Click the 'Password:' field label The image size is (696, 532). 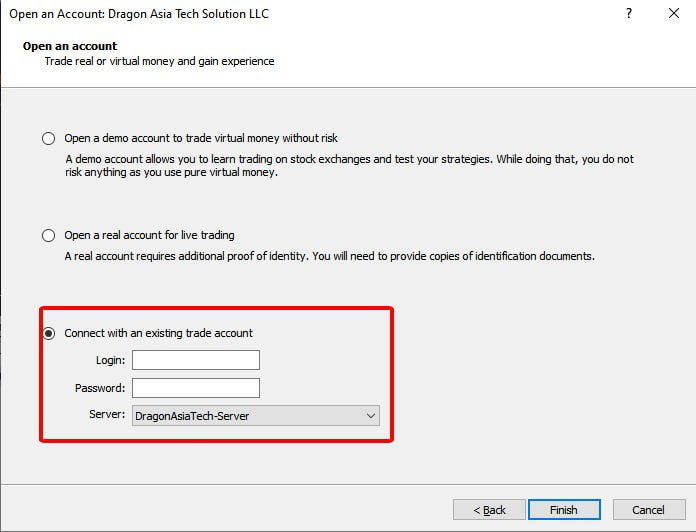tap(100, 388)
